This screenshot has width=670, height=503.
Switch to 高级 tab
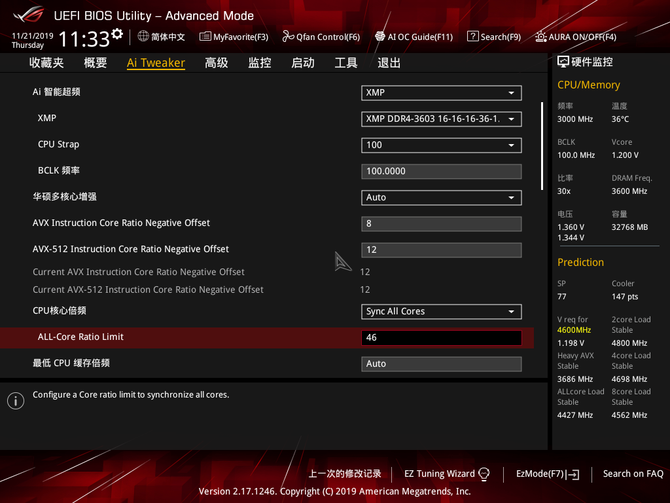coord(216,63)
